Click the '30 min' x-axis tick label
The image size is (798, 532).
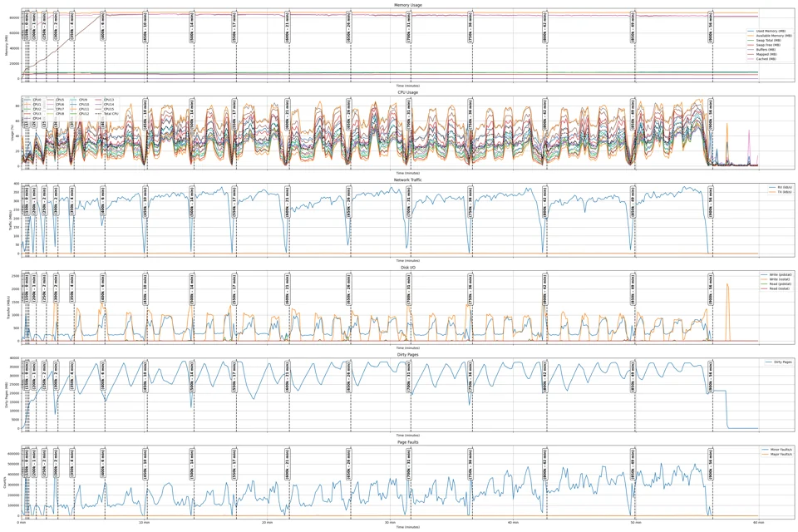(x=390, y=522)
